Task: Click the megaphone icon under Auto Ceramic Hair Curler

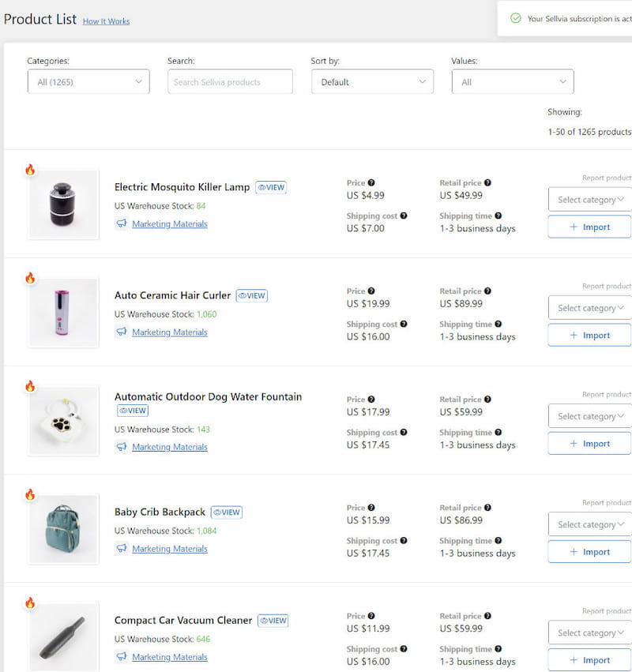Action: (122, 332)
